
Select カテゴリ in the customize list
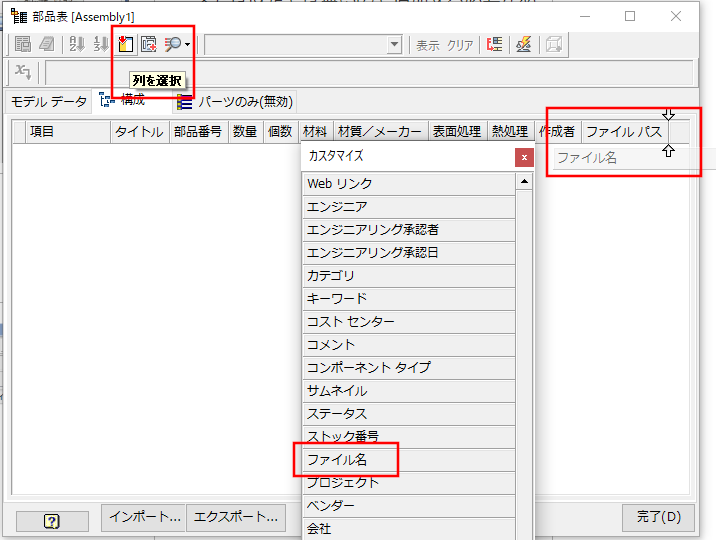[409, 276]
